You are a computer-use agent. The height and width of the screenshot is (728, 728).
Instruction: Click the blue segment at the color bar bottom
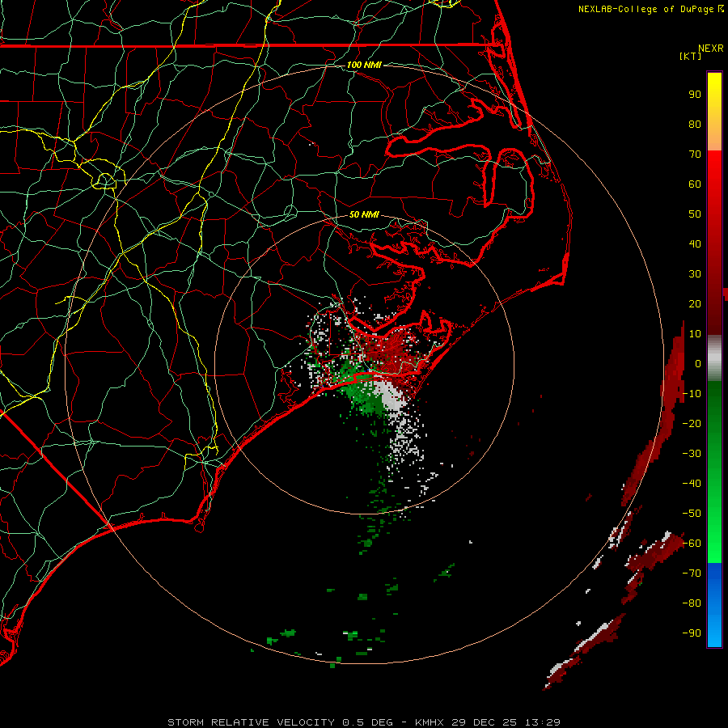pyautogui.click(x=714, y=605)
